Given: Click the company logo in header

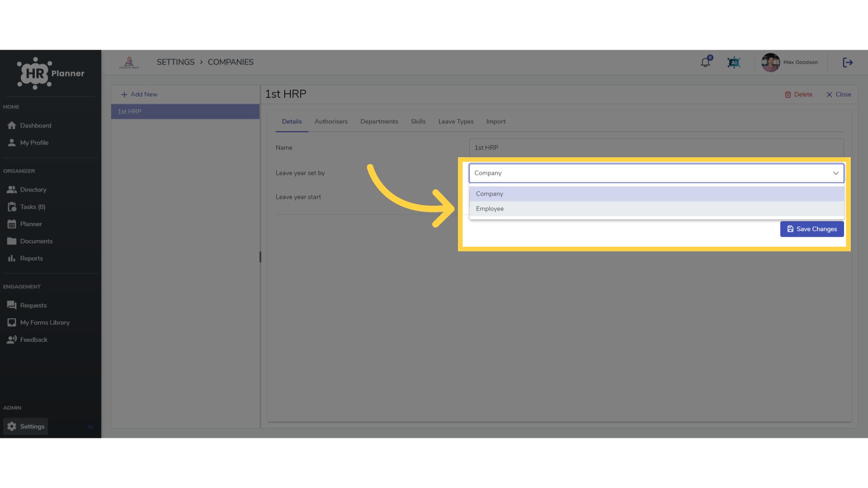Looking at the screenshot, I should pyautogui.click(x=129, y=62).
